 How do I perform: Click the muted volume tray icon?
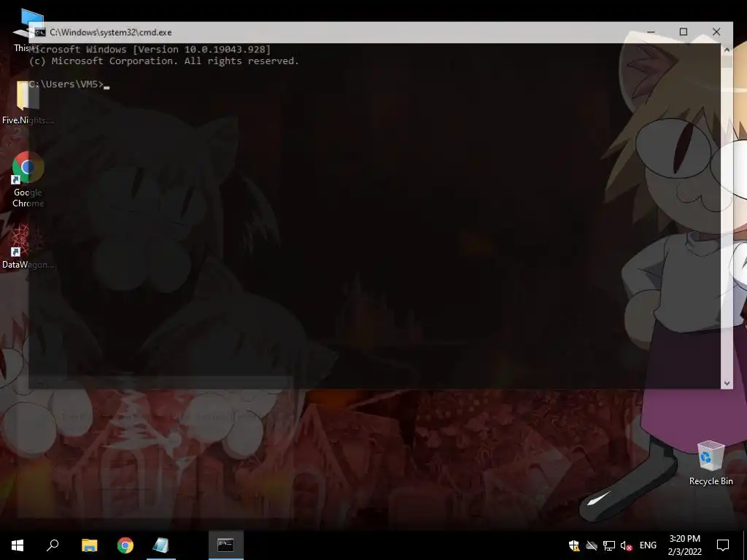[626, 545]
